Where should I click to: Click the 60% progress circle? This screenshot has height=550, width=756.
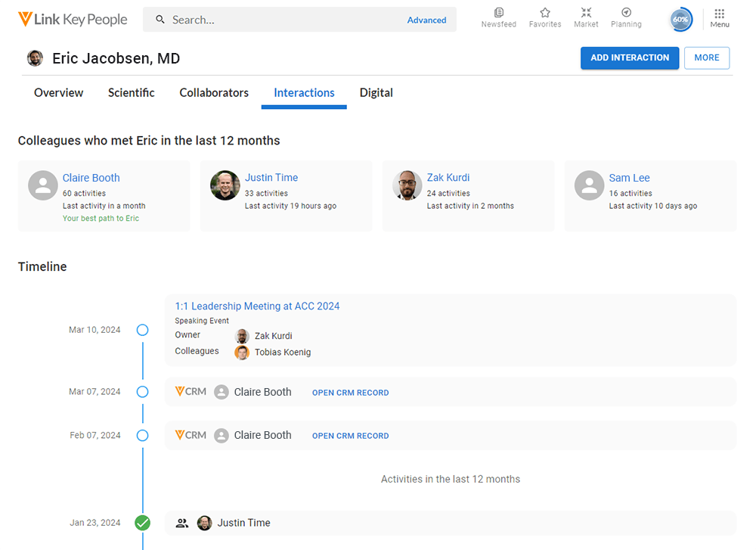(x=680, y=20)
